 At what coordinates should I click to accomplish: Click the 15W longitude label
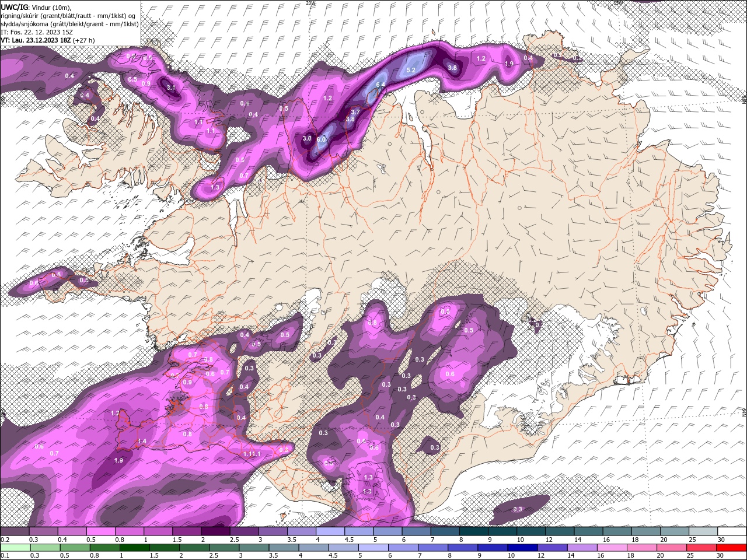click(618, 2)
